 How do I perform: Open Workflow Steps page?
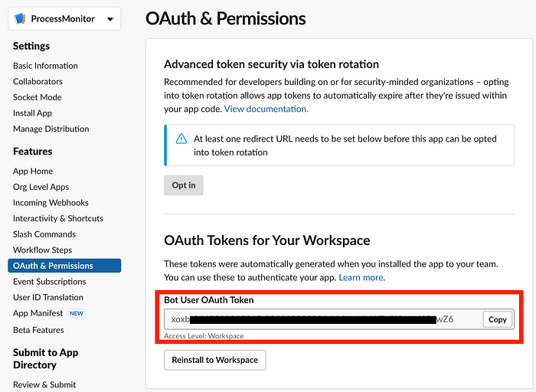coord(42,250)
